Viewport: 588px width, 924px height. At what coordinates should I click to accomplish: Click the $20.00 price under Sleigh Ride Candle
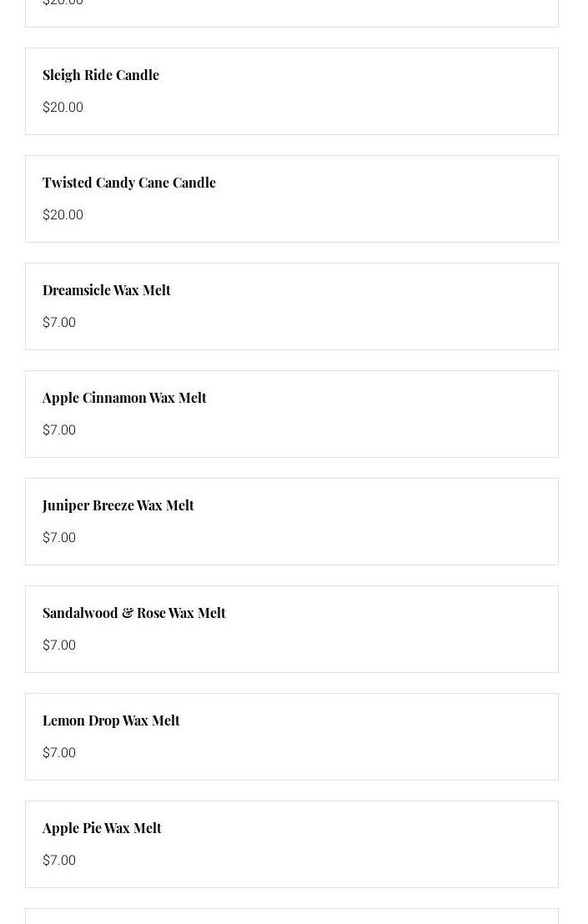(63, 108)
